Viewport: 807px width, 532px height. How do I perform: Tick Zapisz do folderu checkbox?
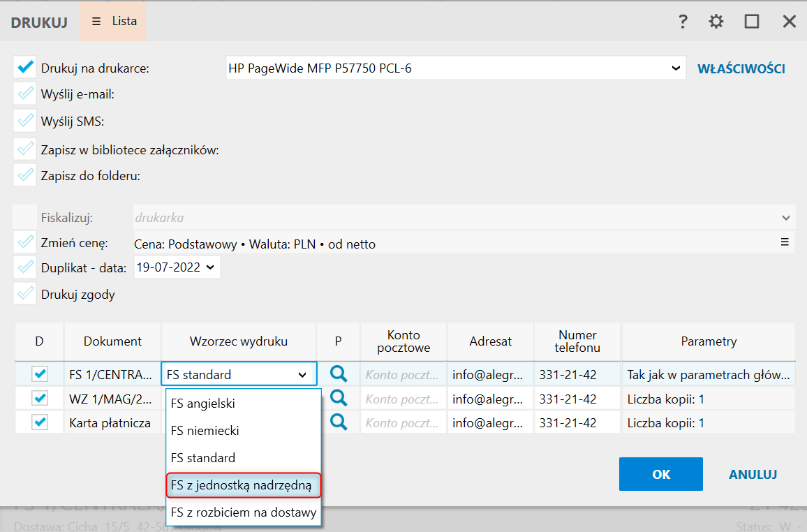click(x=24, y=175)
